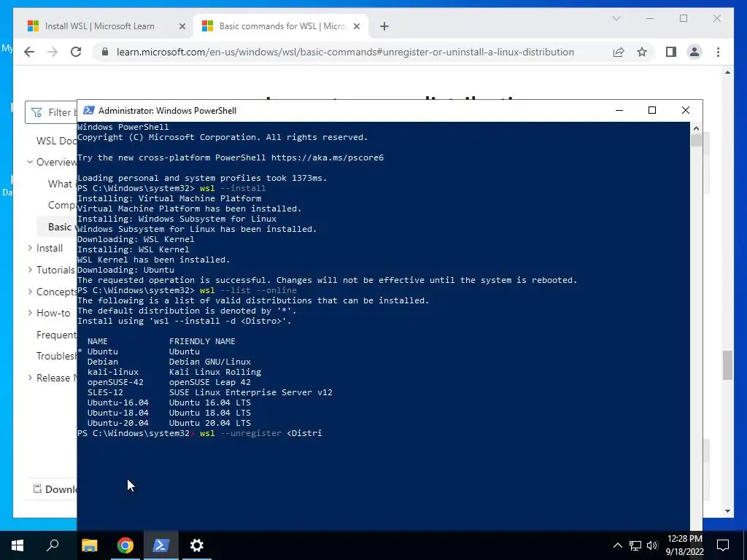Viewport: 747px width, 560px height.
Task: Click 'openSUSE-42' in the NAME column
Action: pos(115,382)
